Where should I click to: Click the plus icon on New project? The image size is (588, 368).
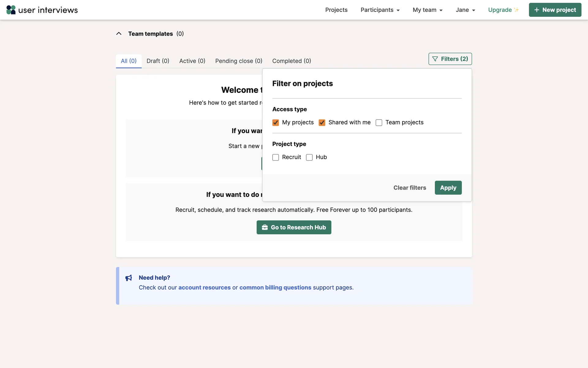pyautogui.click(x=537, y=10)
